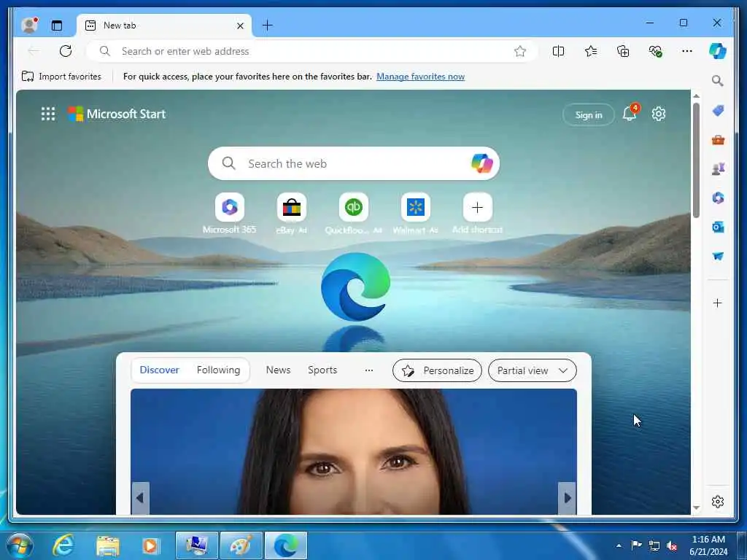Viewport: 747px width, 560px height.
Task: Switch to the Sports tab
Action: [x=322, y=370]
